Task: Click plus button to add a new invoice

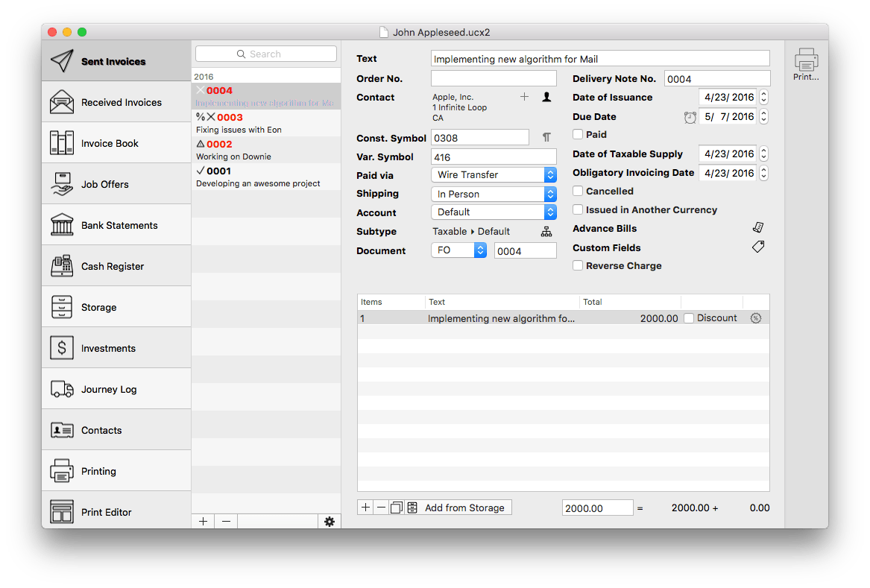Action: 202,521
